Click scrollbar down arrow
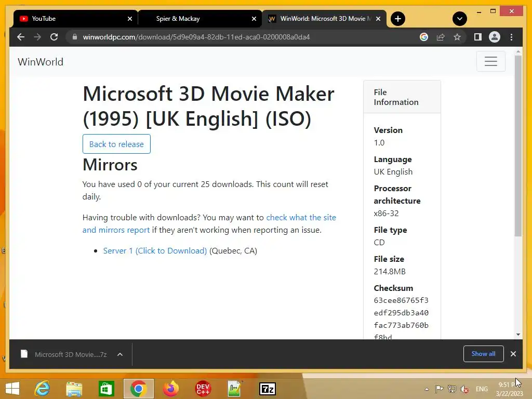The height and width of the screenshot is (399, 532). tap(518, 335)
